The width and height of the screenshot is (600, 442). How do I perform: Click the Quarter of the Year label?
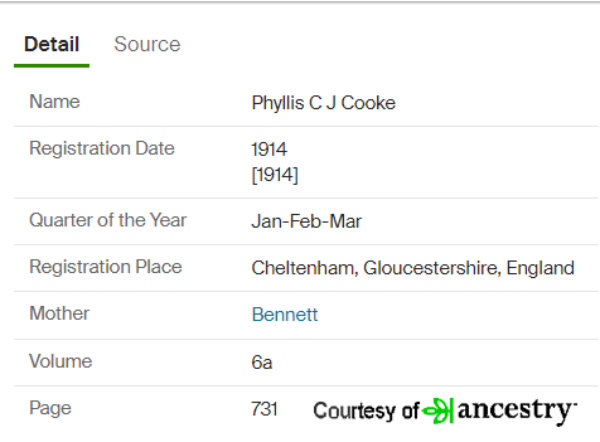(x=108, y=220)
